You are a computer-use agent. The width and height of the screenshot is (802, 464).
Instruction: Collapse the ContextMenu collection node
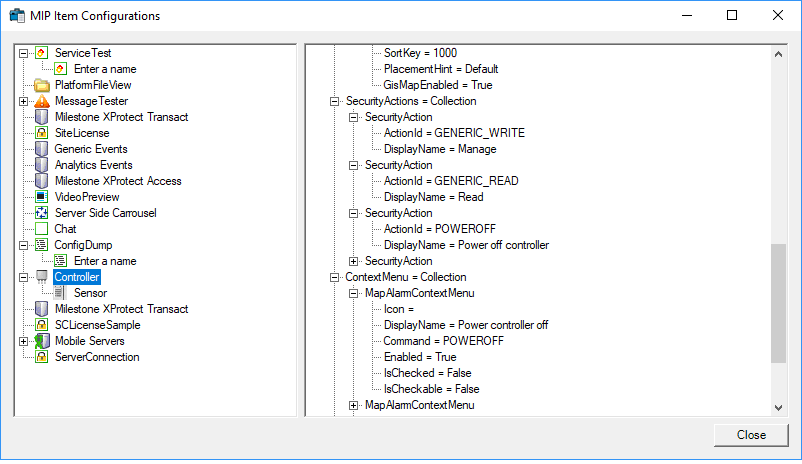click(x=335, y=277)
